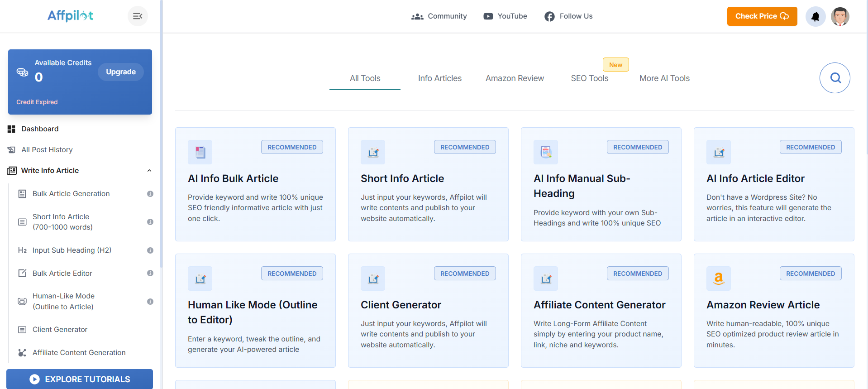Open Client Generator sidebar item
868x389 pixels.
coord(60,330)
